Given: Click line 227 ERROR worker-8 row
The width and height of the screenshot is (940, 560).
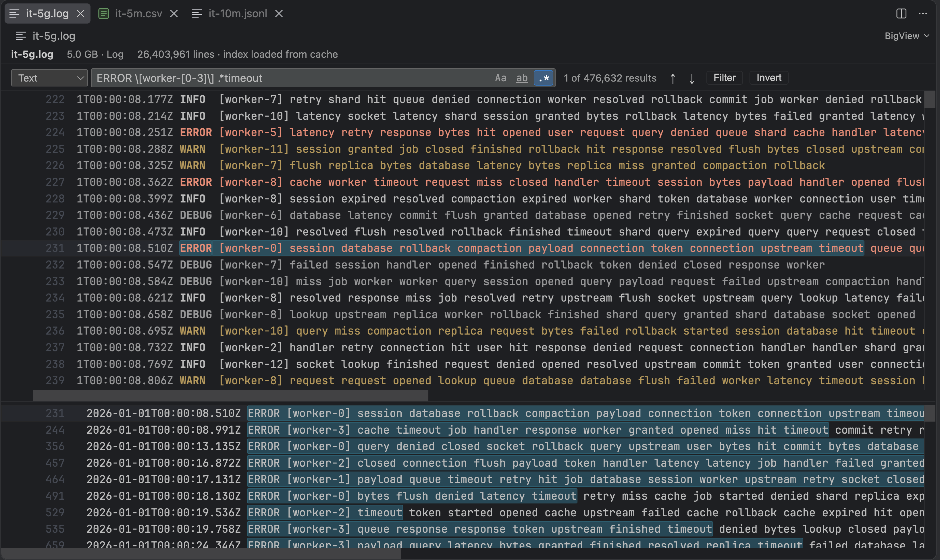Looking at the screenshot, I should coord(463,182).
